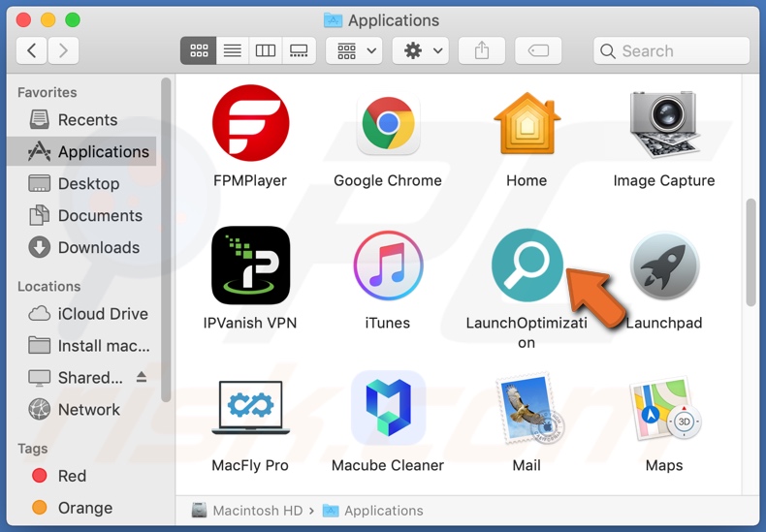This screenshot has height=532, width=766.
Task: Click the Macube Cleaner app icon
Action: click(389, 408)
